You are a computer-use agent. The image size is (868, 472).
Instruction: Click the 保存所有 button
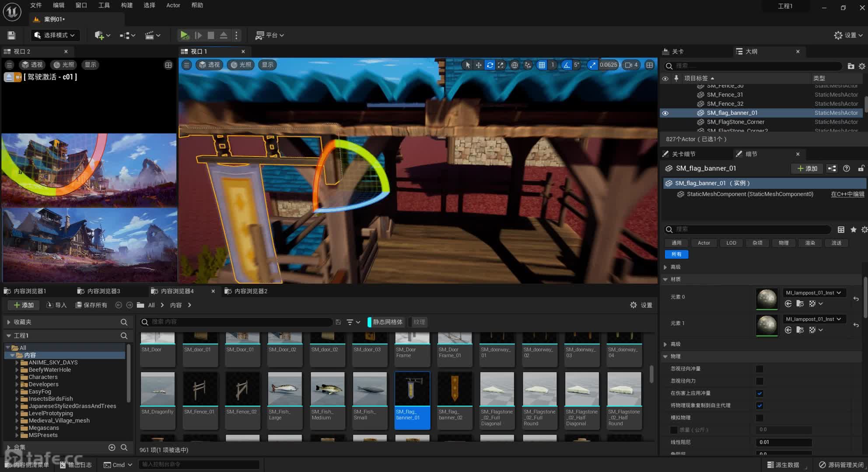pos(91,305)
